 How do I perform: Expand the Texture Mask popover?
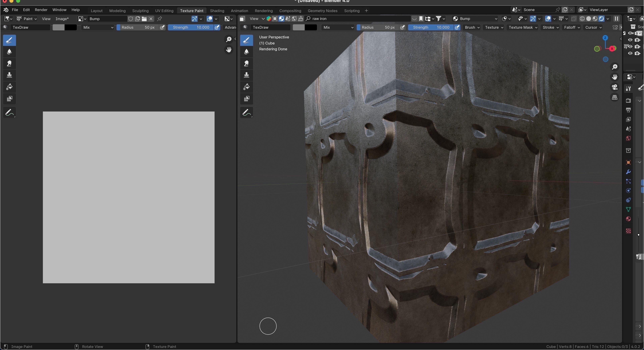pyautogui.click(x=523, y=27)
